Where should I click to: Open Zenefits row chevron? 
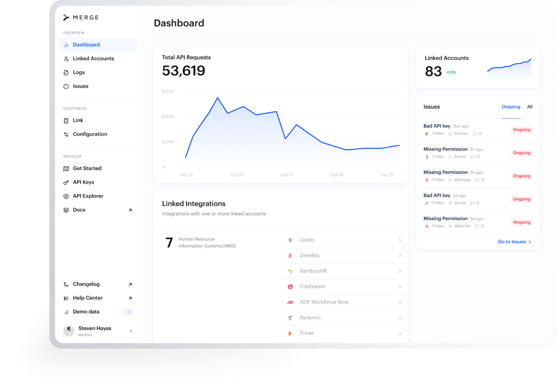tap(400, 256)
